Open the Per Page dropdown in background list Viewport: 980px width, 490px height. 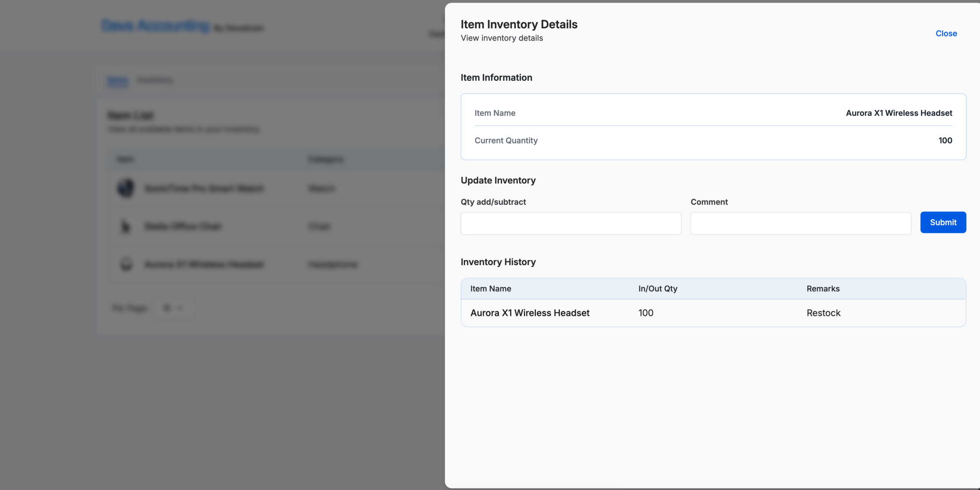coord(173,308)
